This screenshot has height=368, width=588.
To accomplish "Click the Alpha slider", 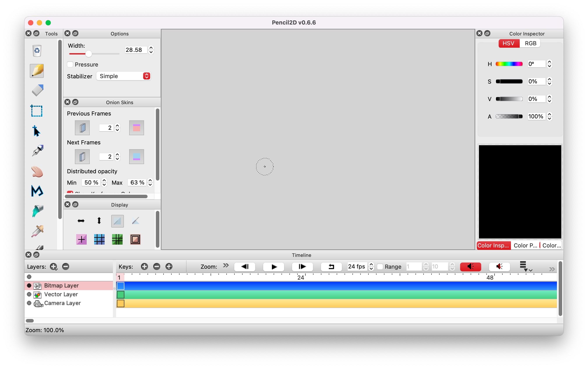I will point(509,117).
